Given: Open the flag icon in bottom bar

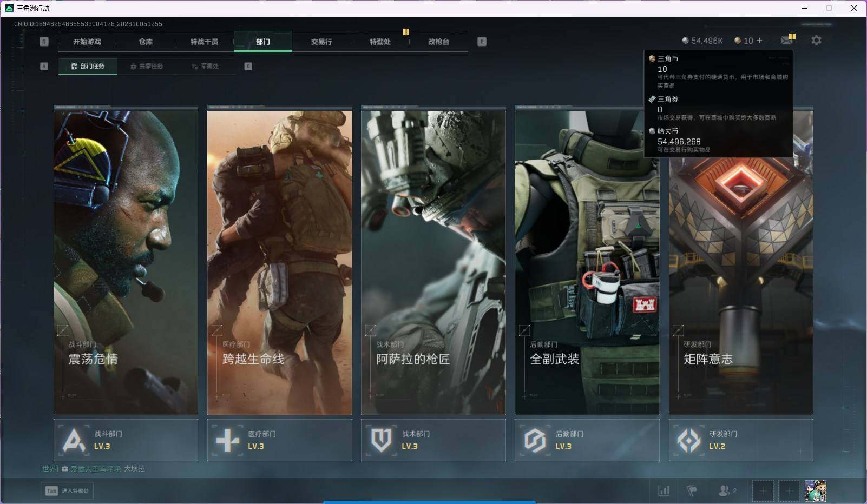Looking at the screenshot, I should [692, 490].
